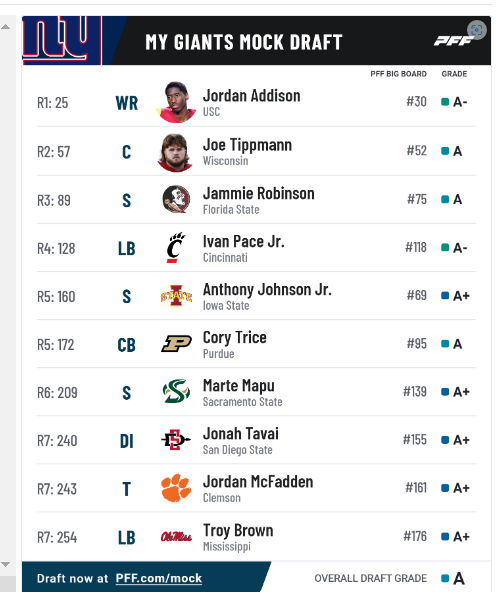Click the Iowa State logo
Screen dimensions: 502x592
click(176, 296)
